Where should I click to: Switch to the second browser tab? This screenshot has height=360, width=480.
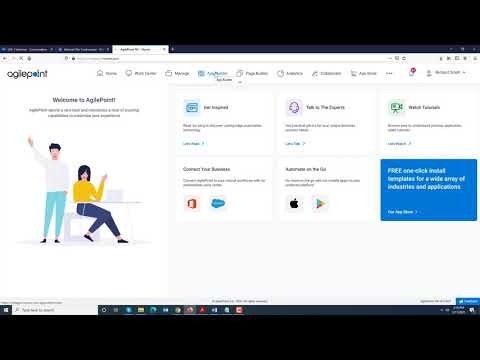point(83,49)
